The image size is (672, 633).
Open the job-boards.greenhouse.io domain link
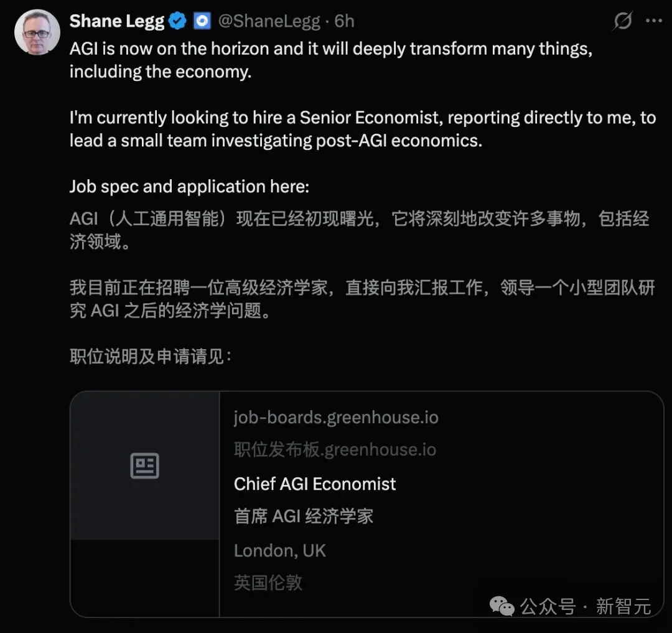(336, 417)
